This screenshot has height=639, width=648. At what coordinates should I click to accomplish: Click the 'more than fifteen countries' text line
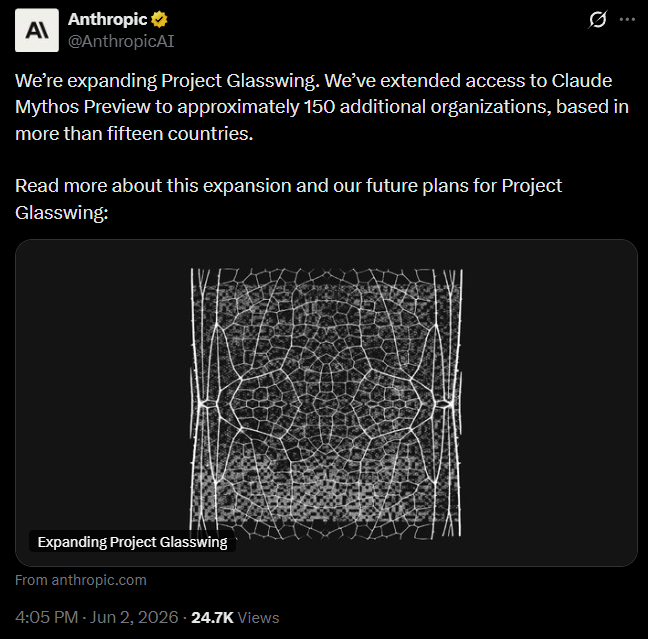[134, 134]
